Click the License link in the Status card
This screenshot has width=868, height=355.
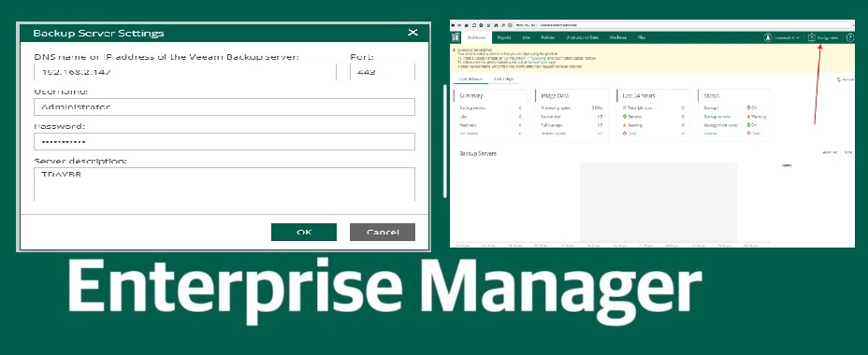[x=710, y=134]
